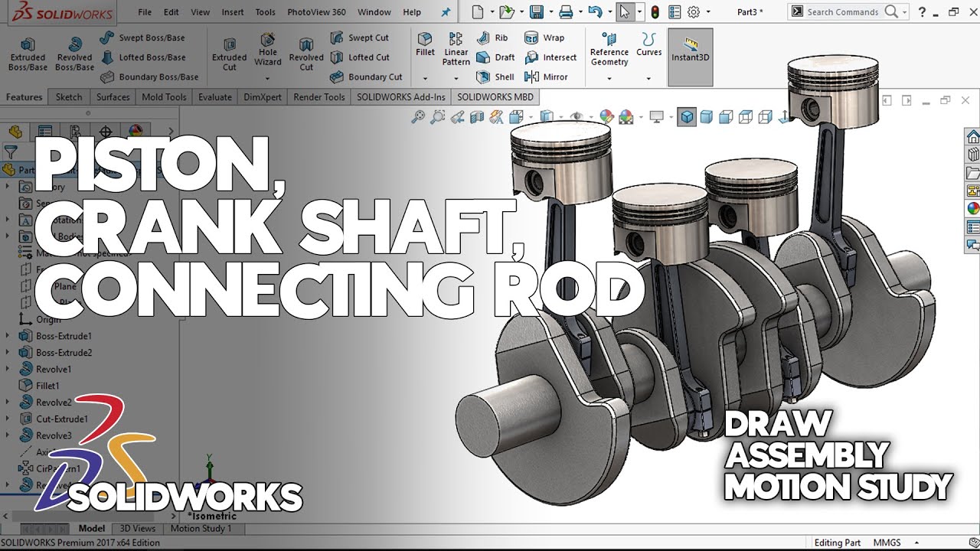This screenshot has width=980, height=551.
Task: Toggle the feature tree filter funnel
Action: pyautogui.click(x=11, y=152)
